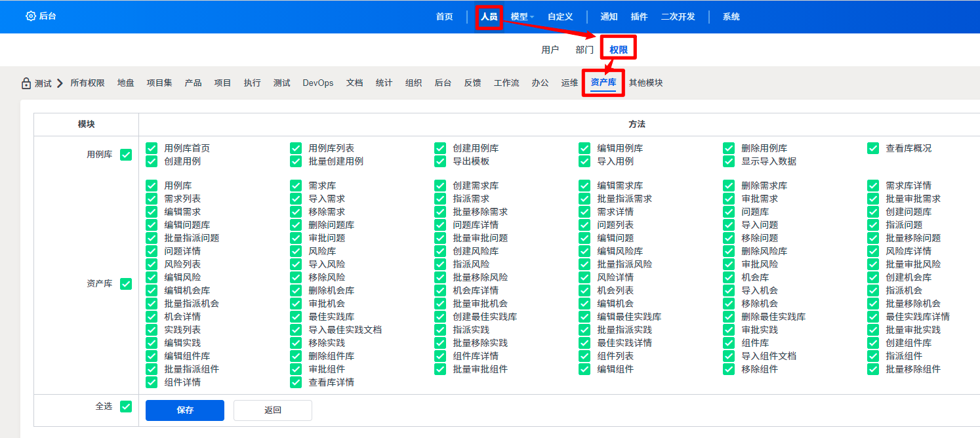This screenshot has width=980, height=438.
Task: Select the 资产库 permission tab
Action: click(603, 83)
